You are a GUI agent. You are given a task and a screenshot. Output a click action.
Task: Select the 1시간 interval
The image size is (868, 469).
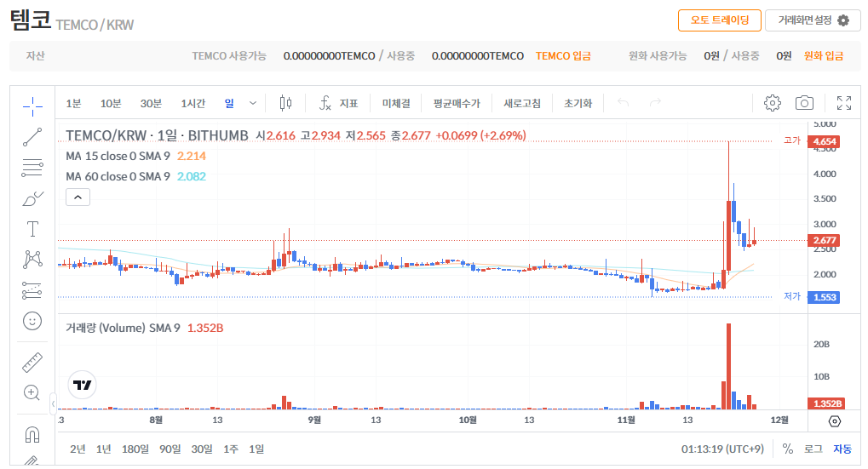click(193, 104)
